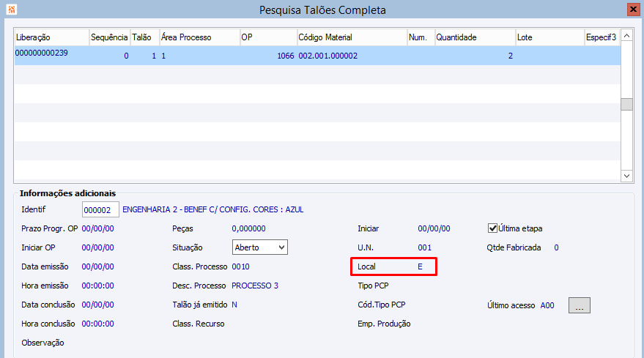Viewport: 644px width, 358px height.
Task: Toggle the Última etapa checkbox
Action: click(x=492, y=228)
